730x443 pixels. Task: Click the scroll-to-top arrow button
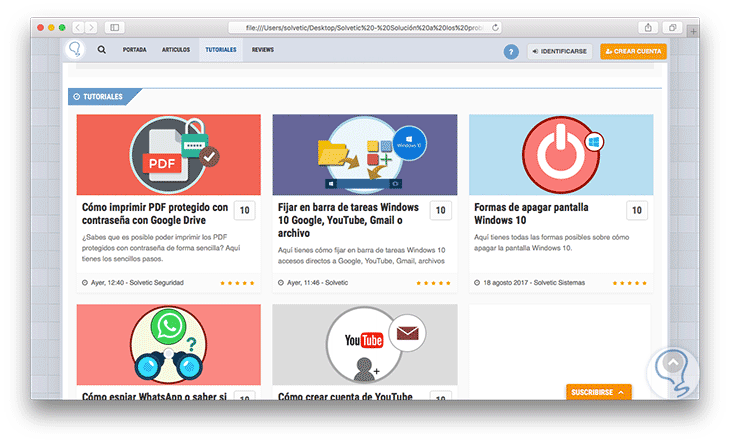click(673, 362)
